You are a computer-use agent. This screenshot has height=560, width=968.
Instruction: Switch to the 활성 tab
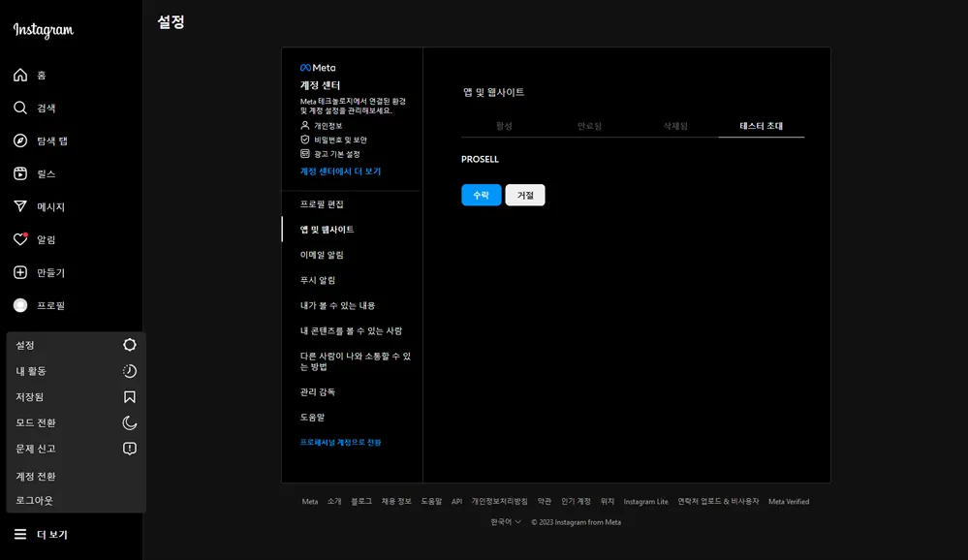(x=504, y=126)
